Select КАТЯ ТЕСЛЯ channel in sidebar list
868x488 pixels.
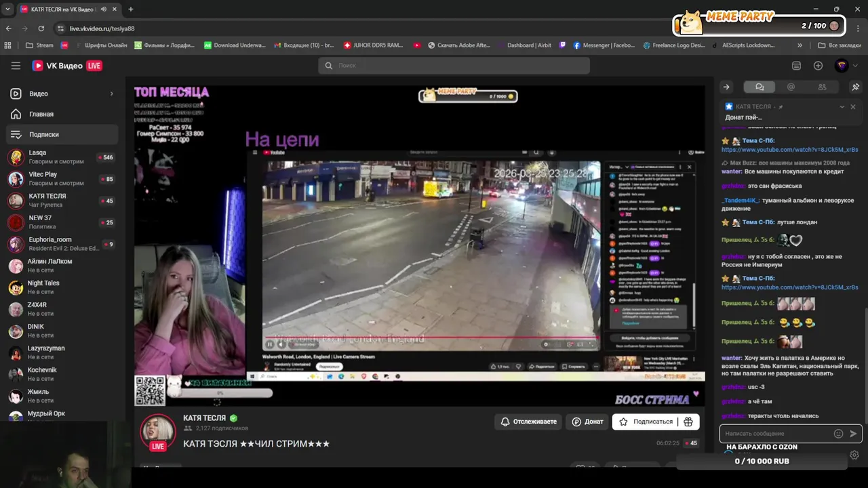coord(62,201)
